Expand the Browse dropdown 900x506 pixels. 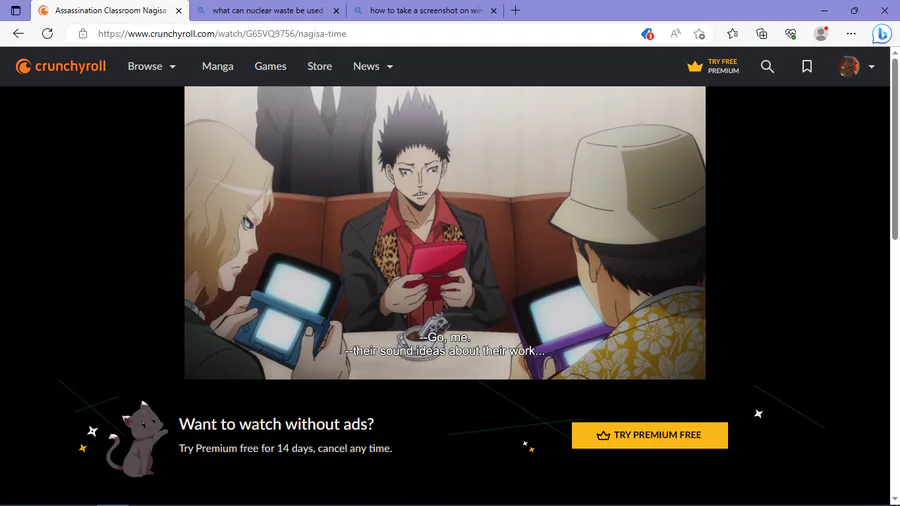[152, 67]
